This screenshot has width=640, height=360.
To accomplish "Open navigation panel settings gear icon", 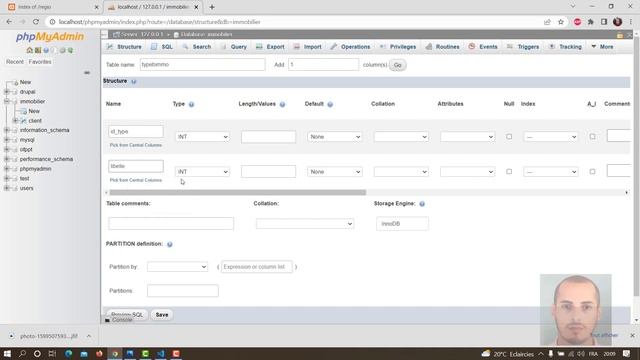I will click(62, 50).
